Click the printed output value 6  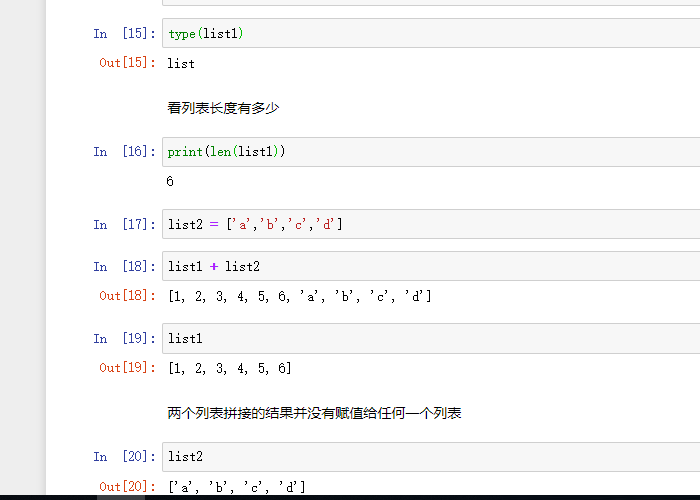(170, 181)
